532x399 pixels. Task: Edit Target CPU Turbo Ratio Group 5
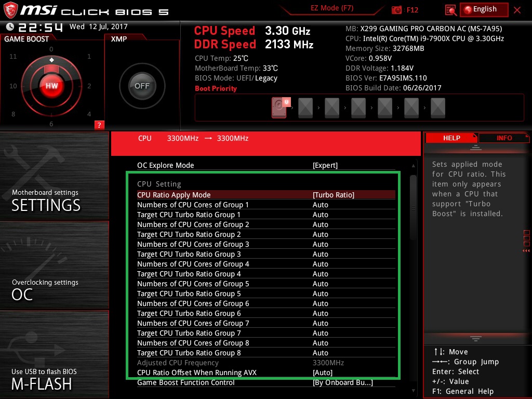pyautogui.click(x=266, y=293)
